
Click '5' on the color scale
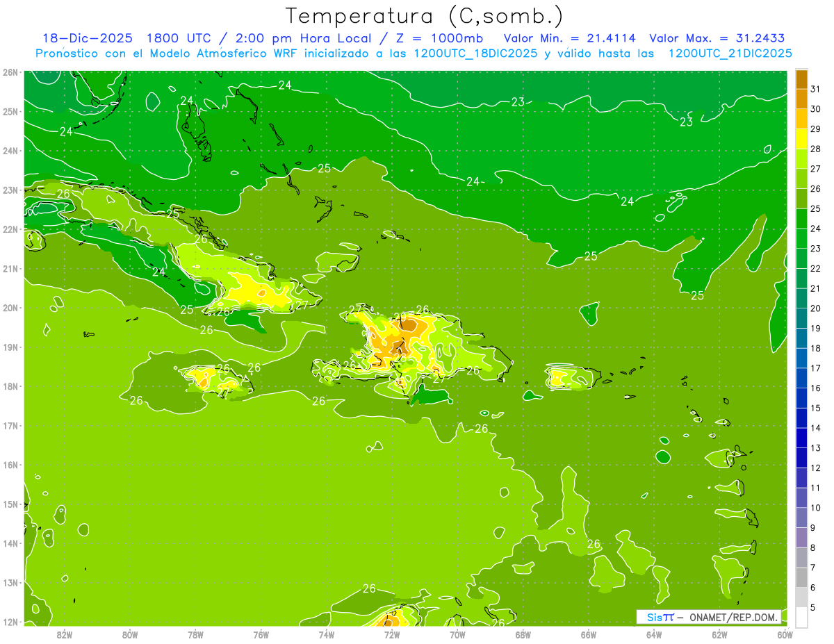813,607
